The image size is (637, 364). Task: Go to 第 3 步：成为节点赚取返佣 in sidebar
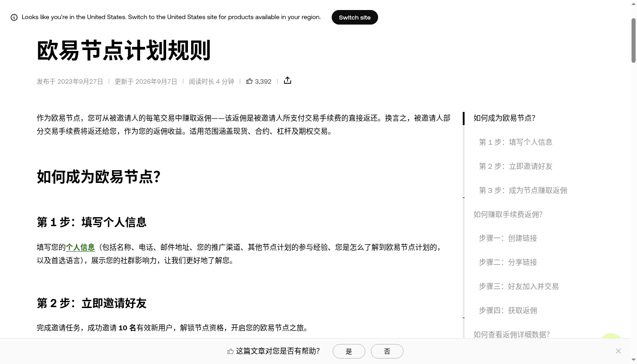tap(523, 191)
